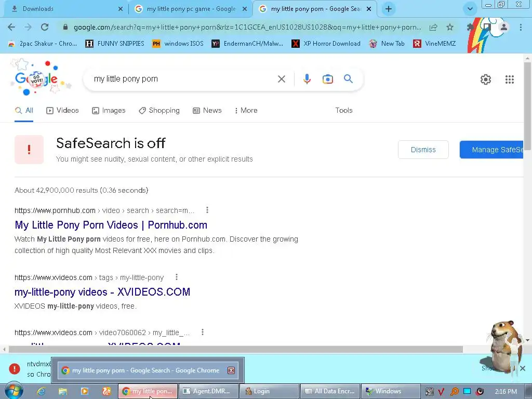This screenshot has width=532, height=399.
Task: Start a voice search with the microphone icon
Action: 307,79
